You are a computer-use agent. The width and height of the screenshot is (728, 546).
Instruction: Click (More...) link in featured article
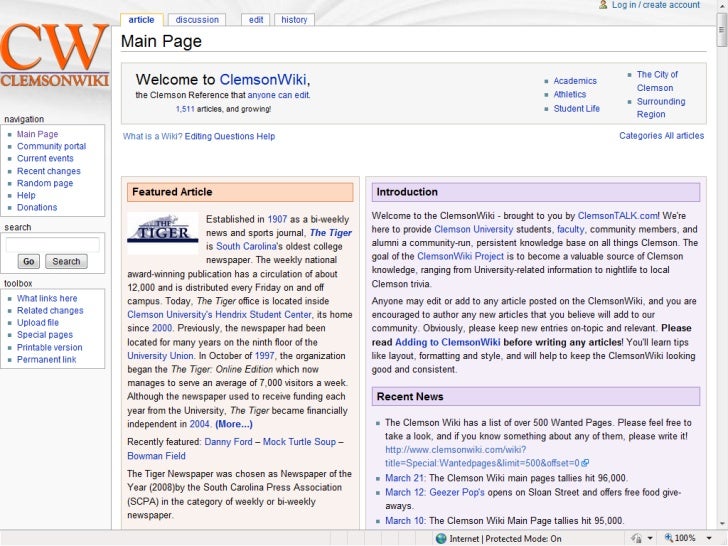234,424
